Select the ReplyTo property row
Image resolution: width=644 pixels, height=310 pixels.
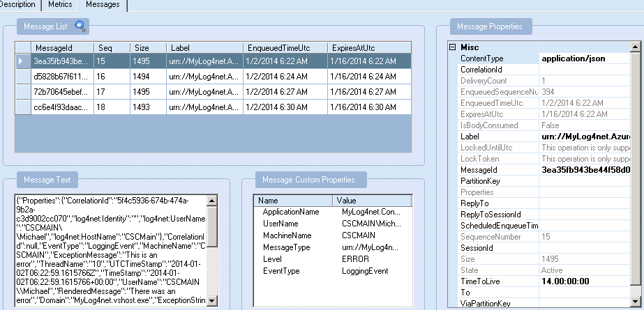(x=545, y=203)
